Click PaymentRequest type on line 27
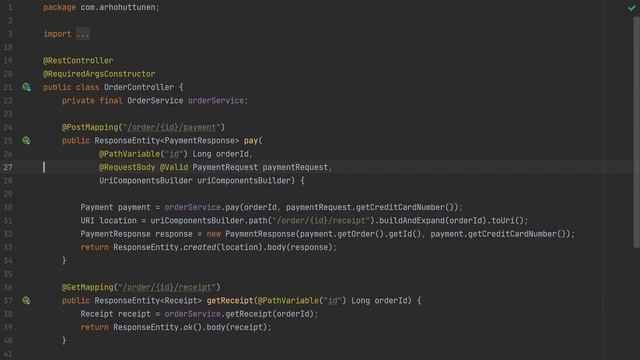 click(x=225, y=167)
